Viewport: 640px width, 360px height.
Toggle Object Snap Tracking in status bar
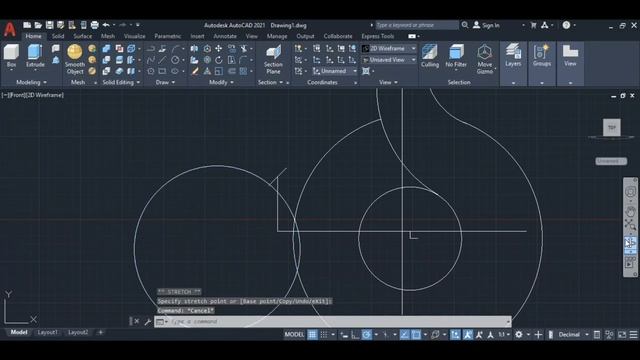pos(404,335)
